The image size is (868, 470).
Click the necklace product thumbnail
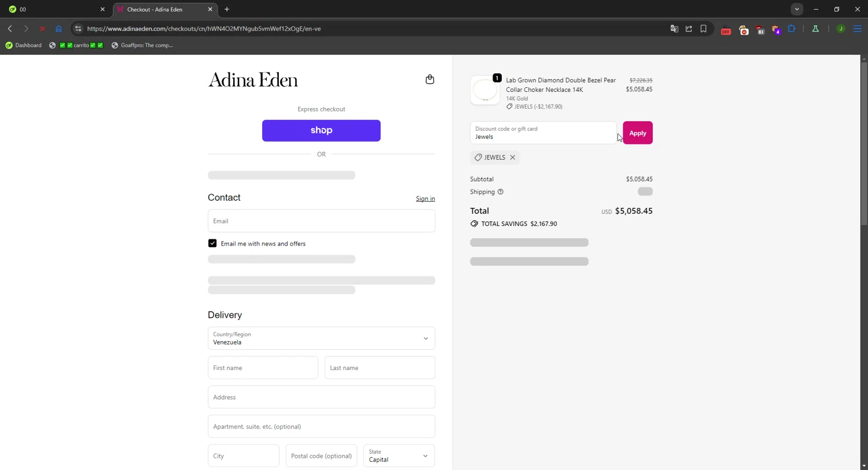(485, 90)
